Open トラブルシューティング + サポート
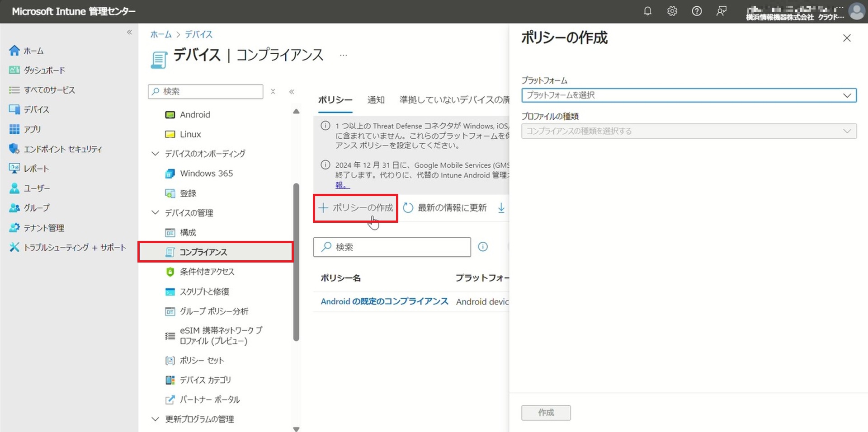The height and width of the screenshot is (432, 868). tap(68, 247)
